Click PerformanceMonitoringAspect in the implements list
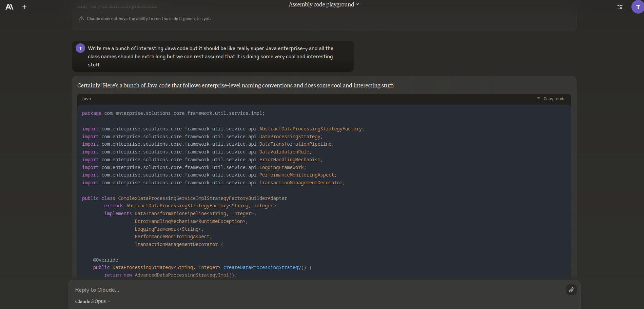644x309 pixels. [172, 236]
